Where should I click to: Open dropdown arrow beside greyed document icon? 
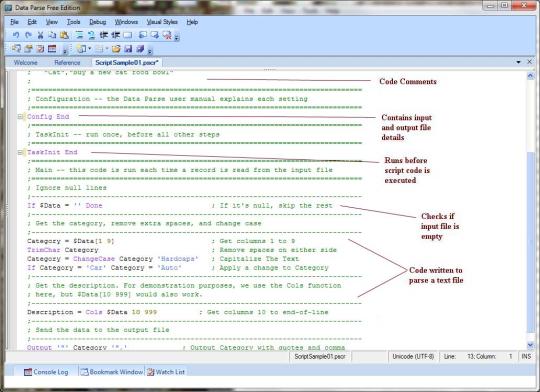107,49
